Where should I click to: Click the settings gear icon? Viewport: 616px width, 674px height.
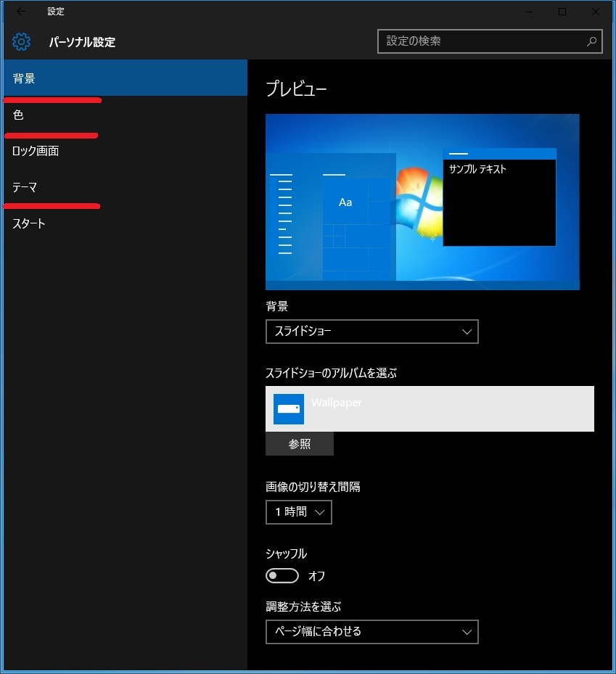[x=21, y=41]
